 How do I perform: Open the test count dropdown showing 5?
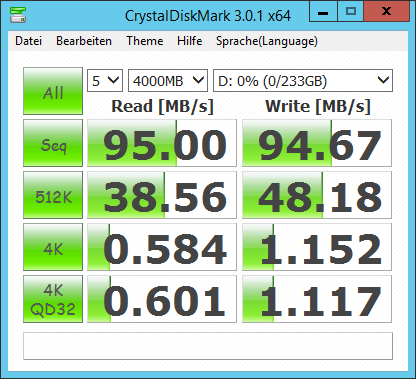105,81
